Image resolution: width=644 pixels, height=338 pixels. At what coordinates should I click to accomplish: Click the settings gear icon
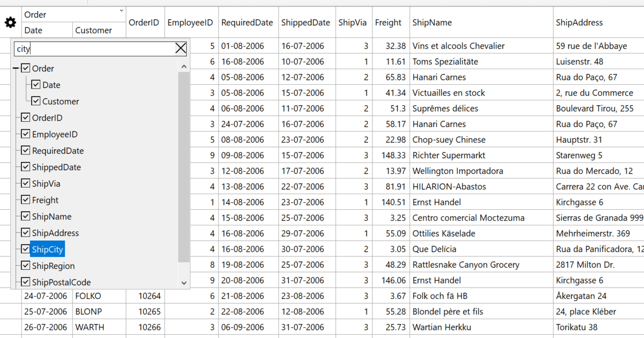tap(10, 23)
